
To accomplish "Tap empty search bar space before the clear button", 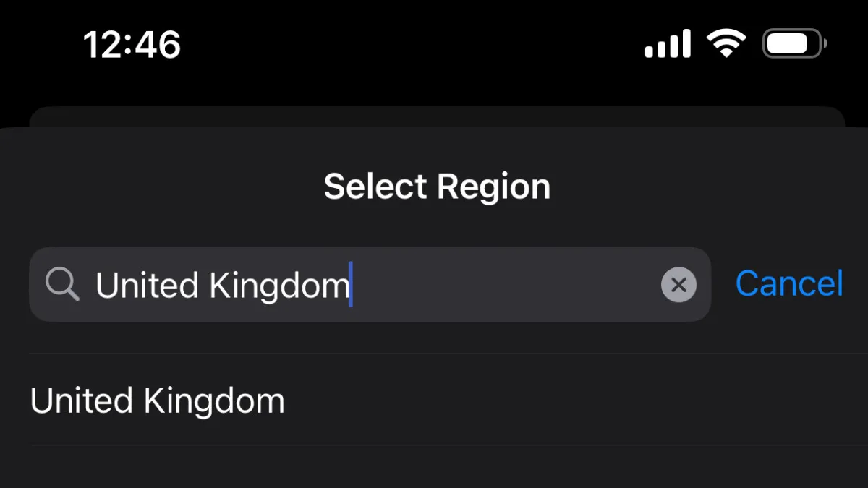I will (x=506, y=284).
